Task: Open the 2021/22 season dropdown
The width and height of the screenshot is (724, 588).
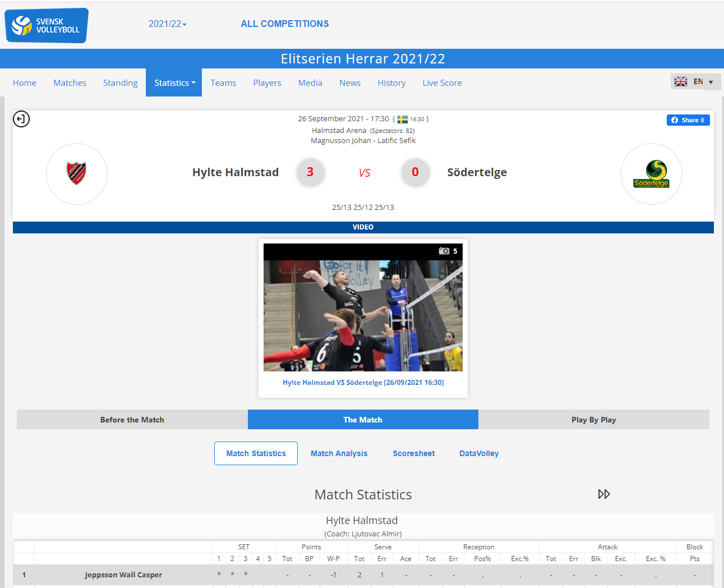Action: point(167,24)
